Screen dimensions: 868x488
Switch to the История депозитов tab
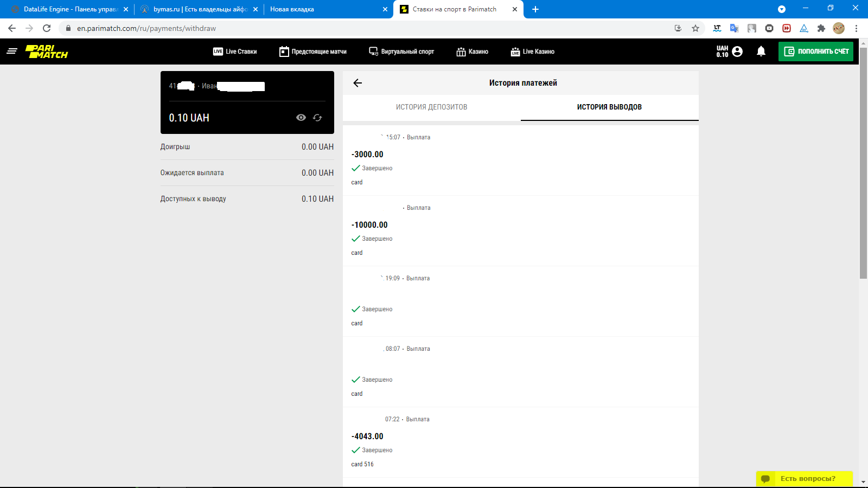tap(431, 107)
